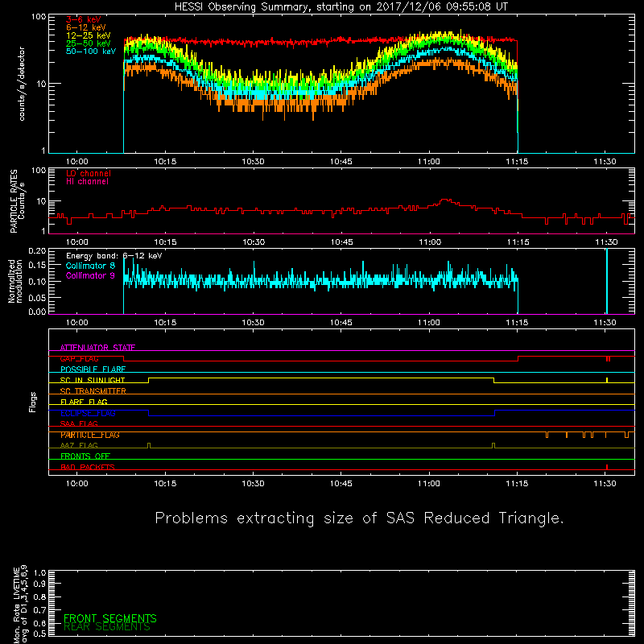Click the HI channel legend label
The image size is (644, 644).
coord(87,182)
